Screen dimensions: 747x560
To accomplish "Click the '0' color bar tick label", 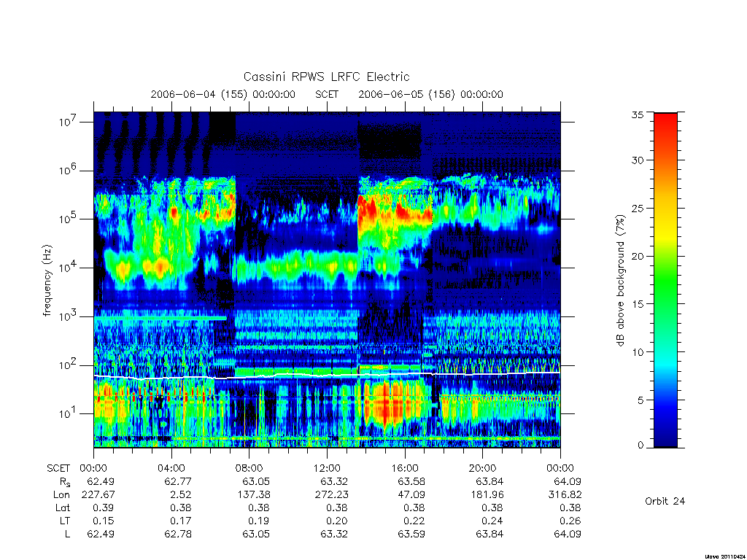I will tap(640, 446).
